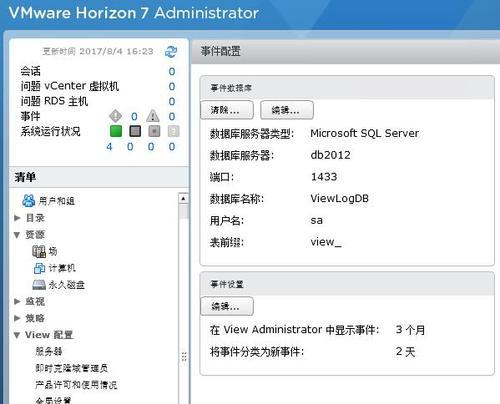Click the events warning triangle icon
The height and width of the screenshot is (404, 500).
tap(153, 116)
